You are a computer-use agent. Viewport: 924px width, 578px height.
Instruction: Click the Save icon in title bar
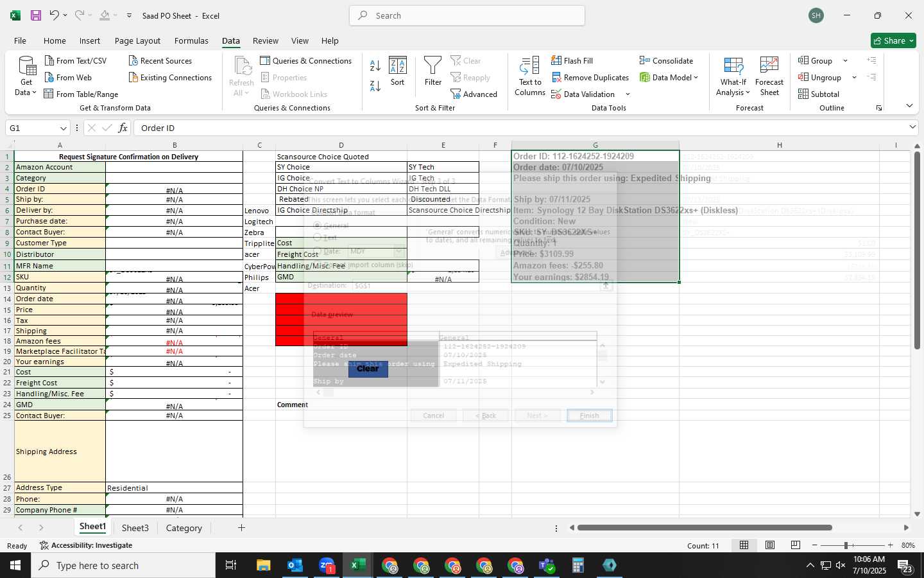(36, 15)
